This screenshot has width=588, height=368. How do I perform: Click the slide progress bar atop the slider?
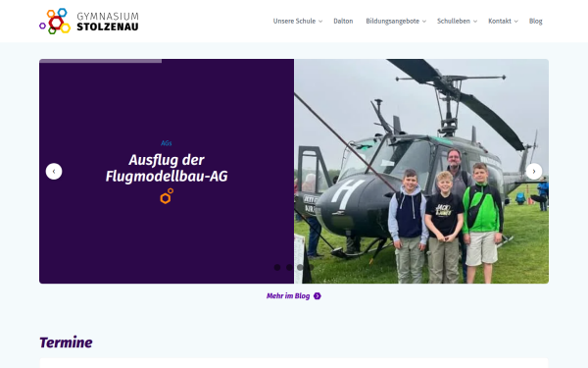point(101,61)
